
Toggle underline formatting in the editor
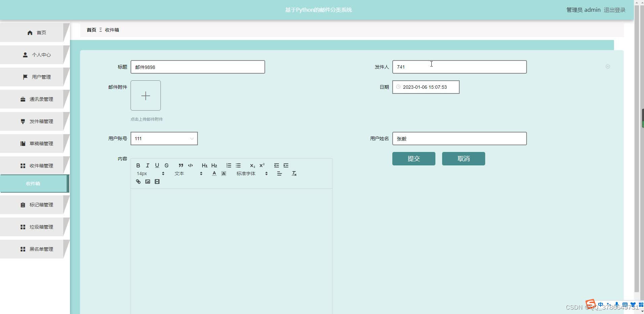click(x=157, y=165)
